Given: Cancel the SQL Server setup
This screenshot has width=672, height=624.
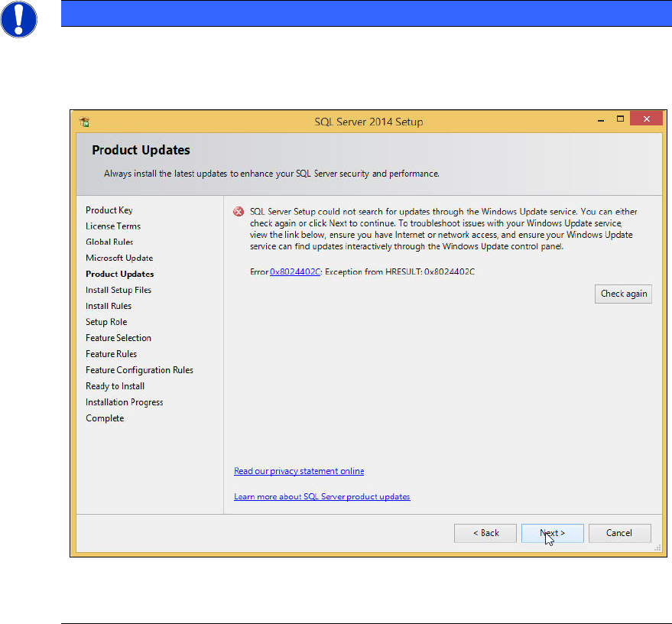Looking at the screenshot, I should pyautogui.click(x=619, y=533).
